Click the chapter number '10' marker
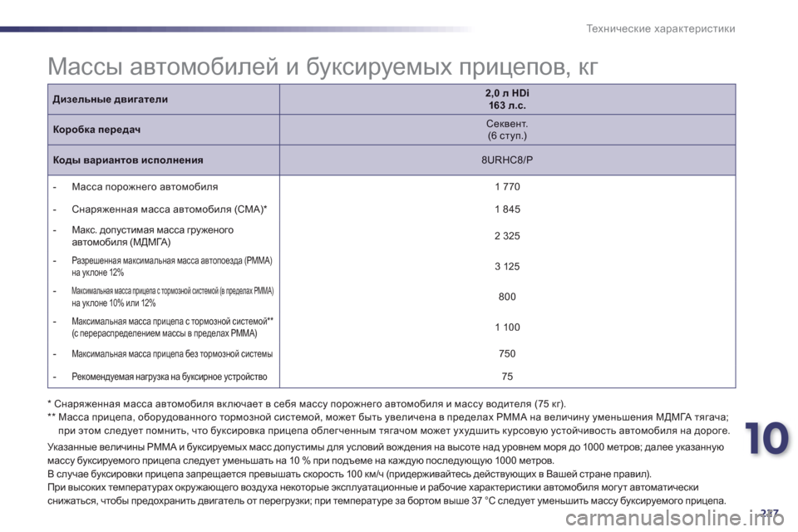This screenshot has width=798, height=532. coord(767,440)
